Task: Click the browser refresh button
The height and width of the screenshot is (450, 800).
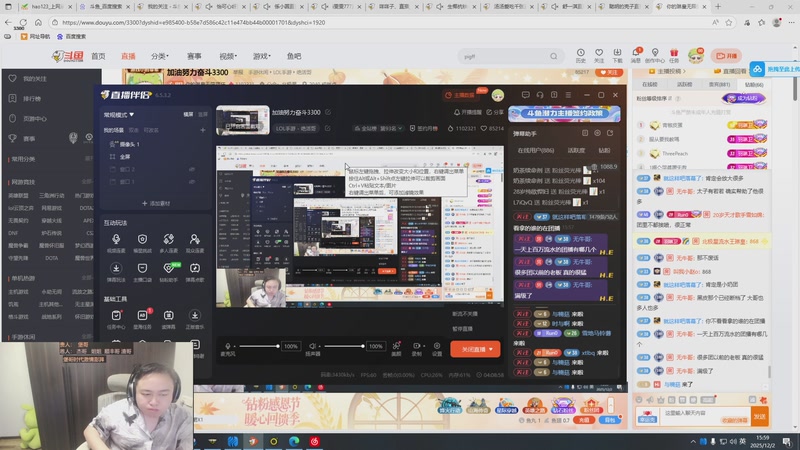Action: point(23,22)
